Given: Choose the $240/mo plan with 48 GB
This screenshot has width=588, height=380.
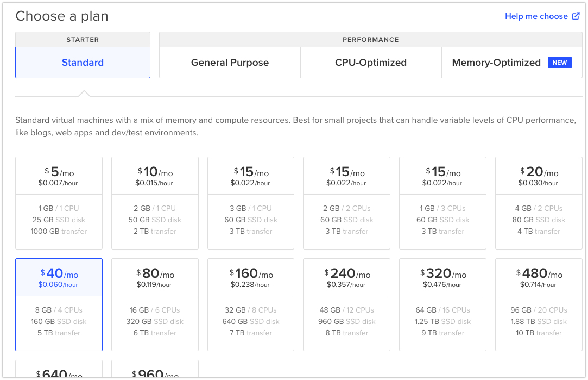Looking at the screenshot, I should [346, 304].
